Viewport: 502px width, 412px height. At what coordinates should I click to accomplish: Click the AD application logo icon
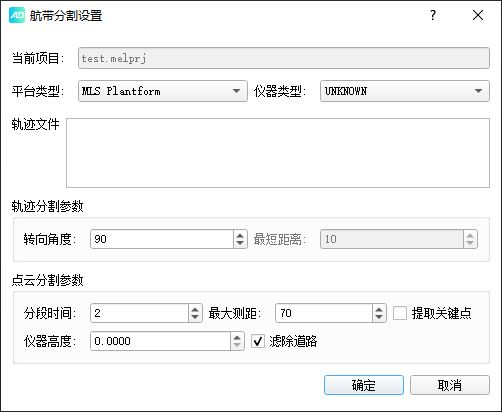coord(17,15)
